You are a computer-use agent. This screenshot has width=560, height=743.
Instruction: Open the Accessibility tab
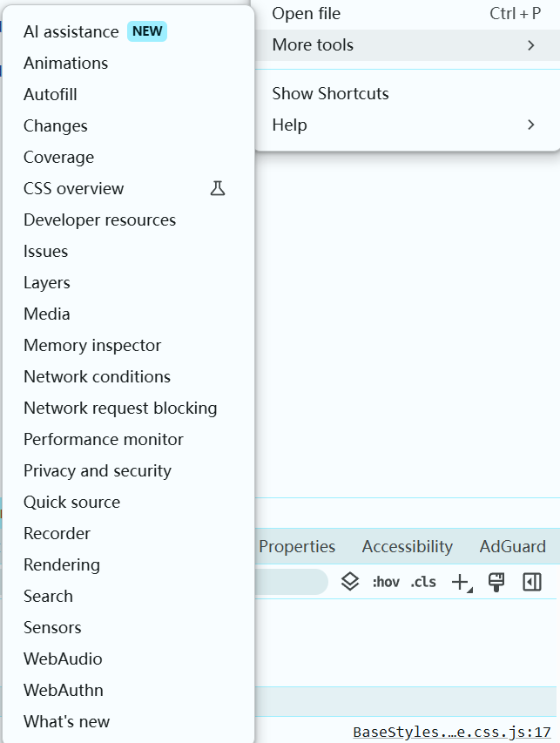pos(407,547)
